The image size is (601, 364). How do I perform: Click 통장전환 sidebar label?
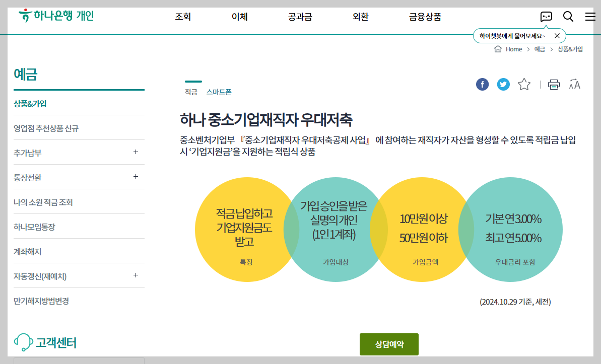click(x=28, y=178)
